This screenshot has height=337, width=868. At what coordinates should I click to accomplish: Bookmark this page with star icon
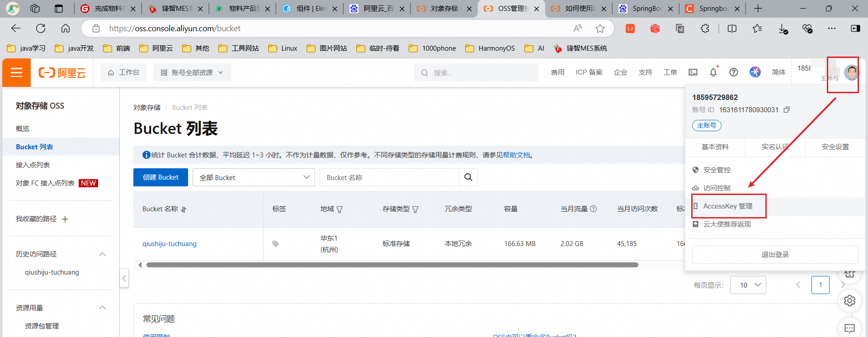(600, 28)
